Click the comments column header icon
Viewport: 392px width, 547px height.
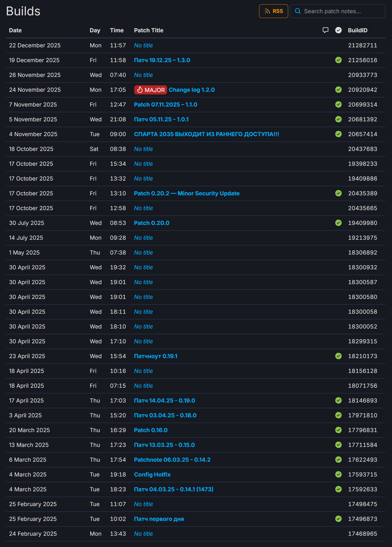325,30
